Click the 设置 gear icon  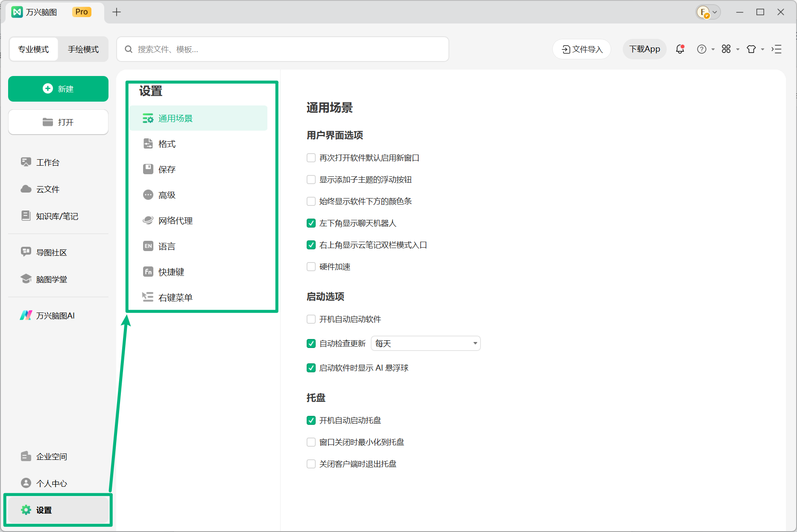tap(26, 510)
